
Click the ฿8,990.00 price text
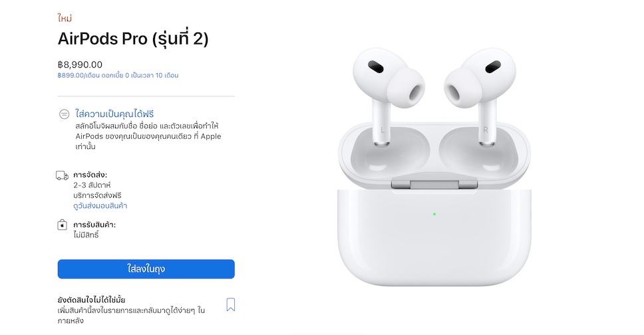click(x=80, y=64)
